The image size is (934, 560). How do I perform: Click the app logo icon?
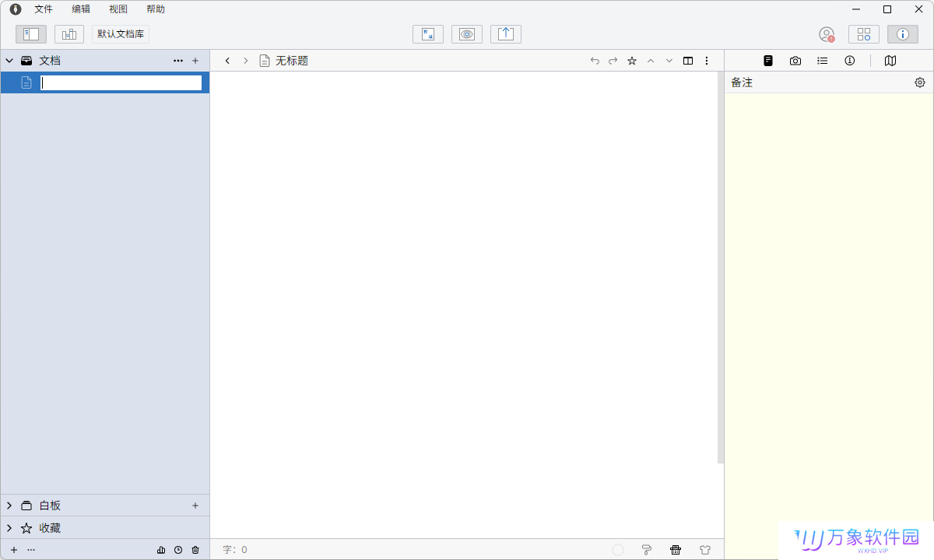coord(16,9)
